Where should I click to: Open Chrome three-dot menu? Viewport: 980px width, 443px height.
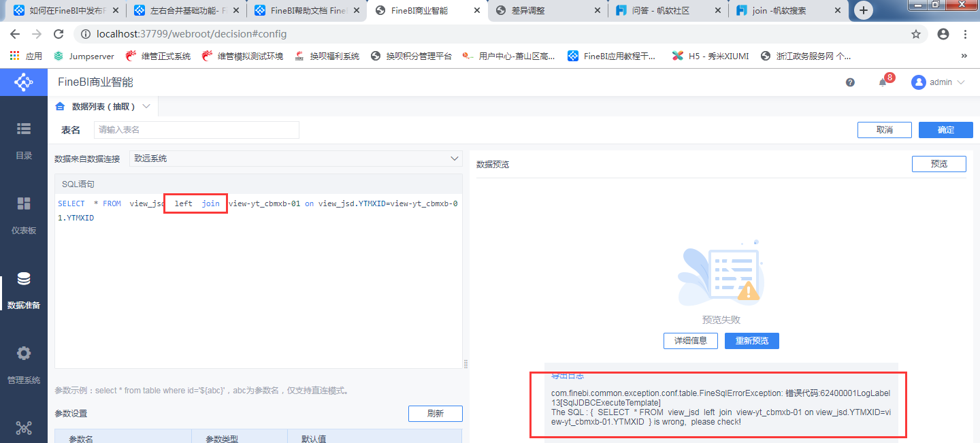click(965, 34)
